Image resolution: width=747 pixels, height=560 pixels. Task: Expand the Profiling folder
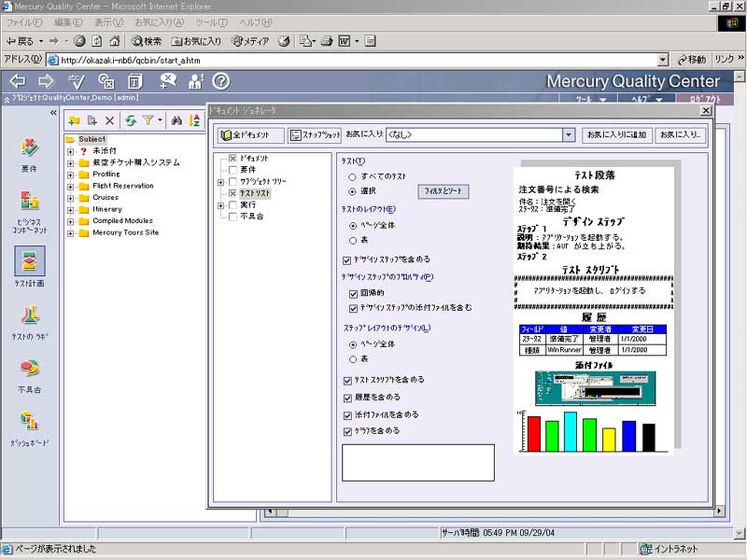pyautogui.click(x=71, y=175)
